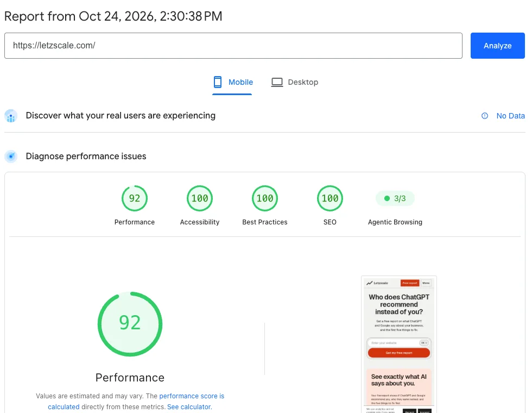Click the No Data info icon
532x413 pixels.
(484, 116)
